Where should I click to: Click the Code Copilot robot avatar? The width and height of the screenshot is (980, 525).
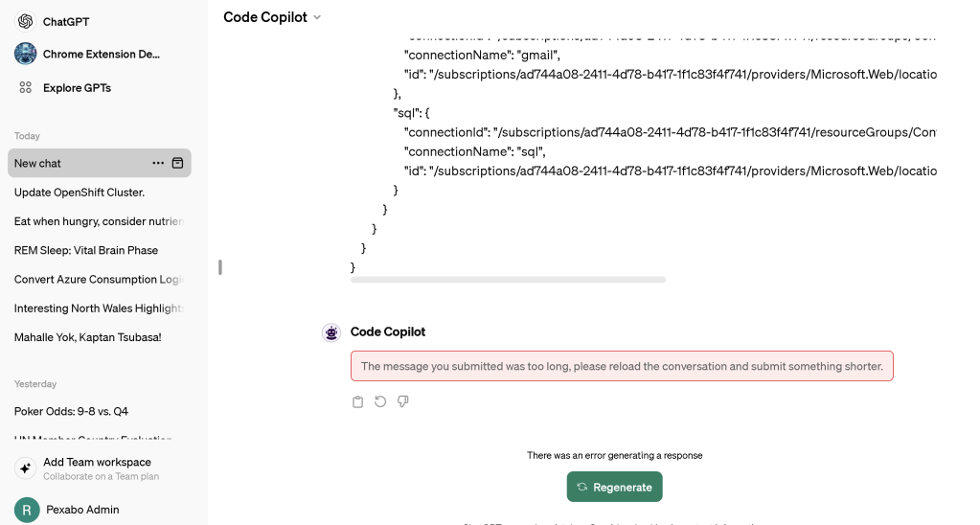(x=331, y=332)
